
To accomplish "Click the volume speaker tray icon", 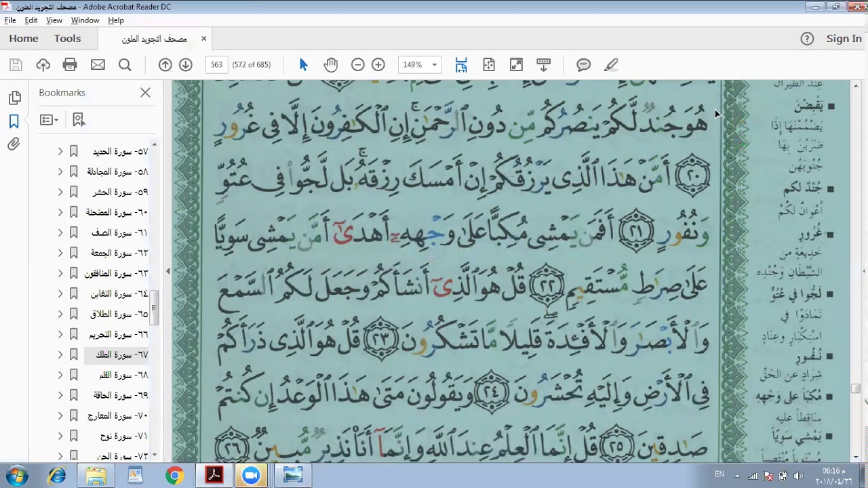I will pos(797,476).
